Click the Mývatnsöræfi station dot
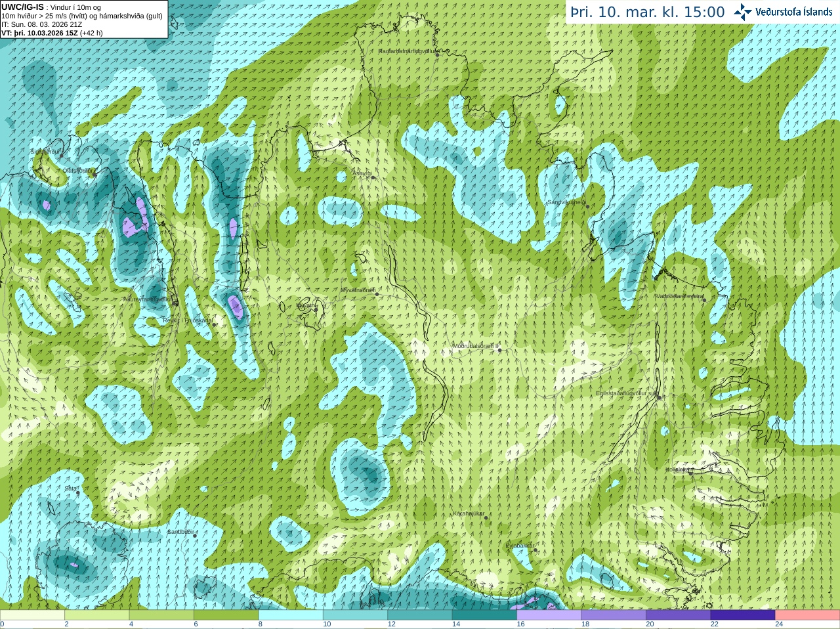 tap(377, 293)
